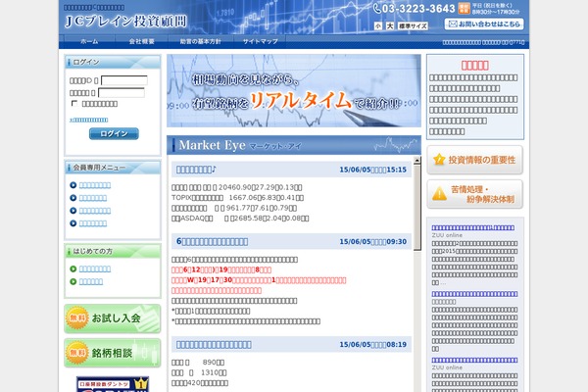
Task: Go to the ホーム nav tab
Action: [x=89, y=41]
